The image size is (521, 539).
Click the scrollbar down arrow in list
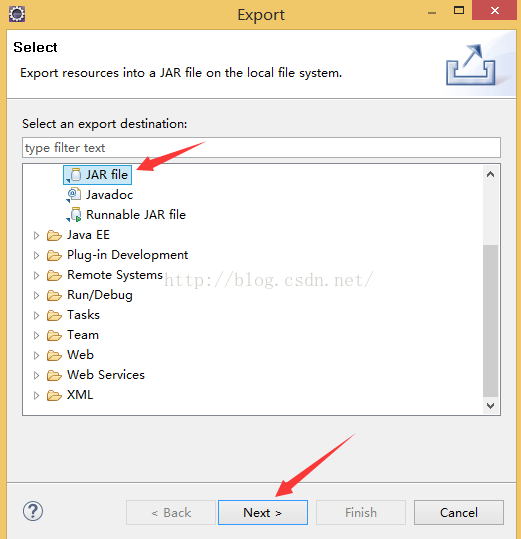[490, 406]
